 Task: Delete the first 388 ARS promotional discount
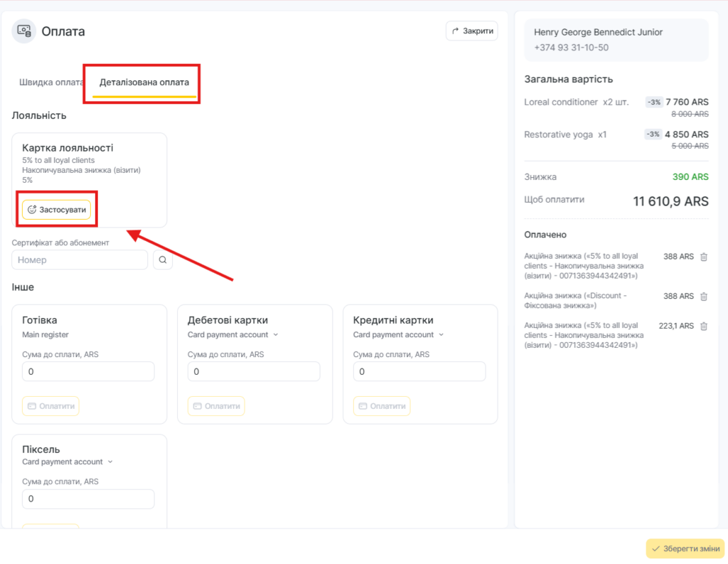pos(704,257)
